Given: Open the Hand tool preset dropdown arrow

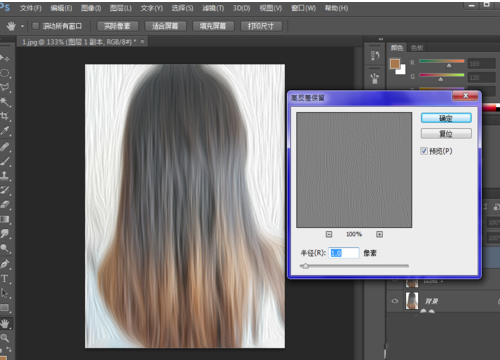Looking at the screenshot, I should pyautogui.click(x=22, y=26).
